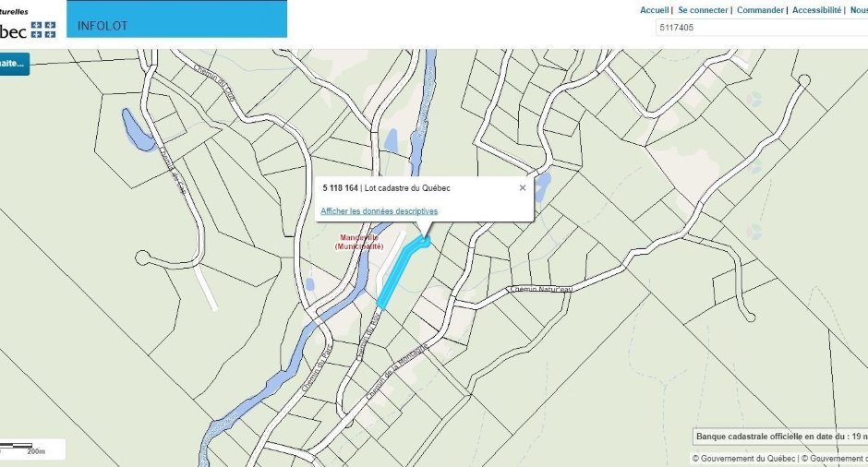Image resolution: width=868 pixels, height=467 pixels.
Task: Open the Se connecter link
Action: point(703,10)
